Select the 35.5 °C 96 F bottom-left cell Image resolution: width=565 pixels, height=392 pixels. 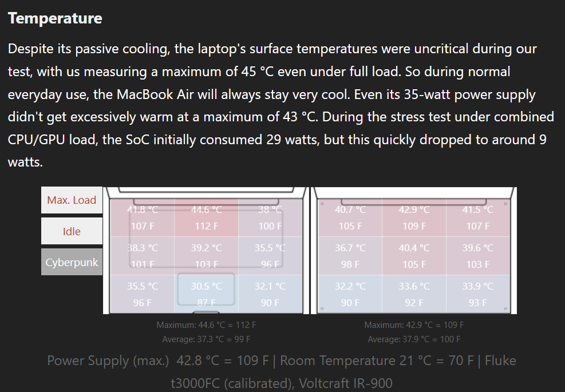[143, 294]
